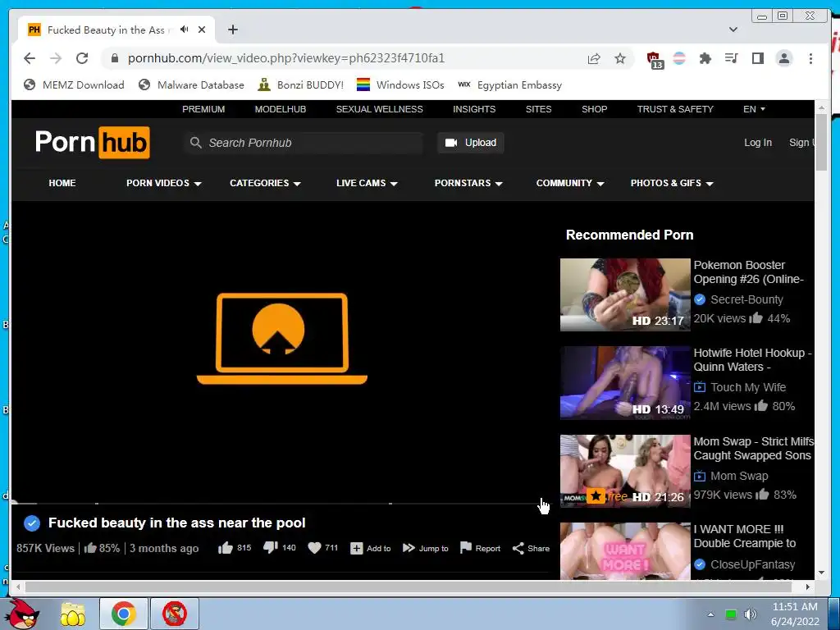Open the Chrome profile avatar

coord(783,58)
